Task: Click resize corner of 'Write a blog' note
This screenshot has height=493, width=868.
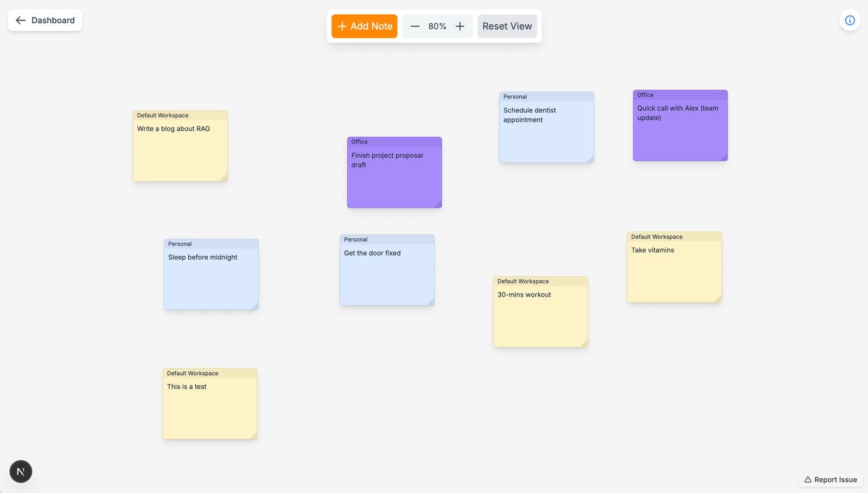Action: [x=224, y=178]
